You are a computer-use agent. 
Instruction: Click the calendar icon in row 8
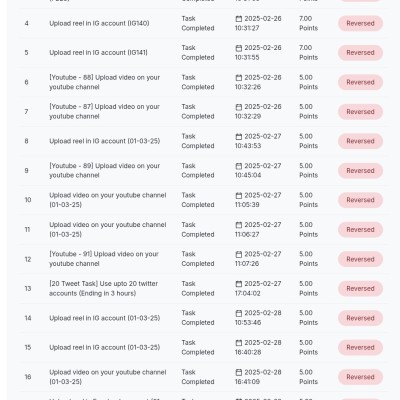tap(239, 137)
